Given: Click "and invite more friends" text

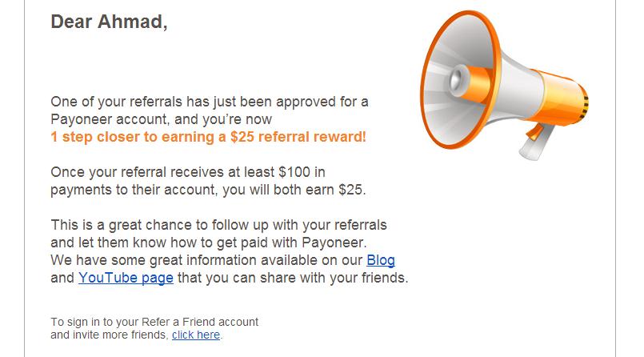Looking at the screenshot, I should point(109,335).
